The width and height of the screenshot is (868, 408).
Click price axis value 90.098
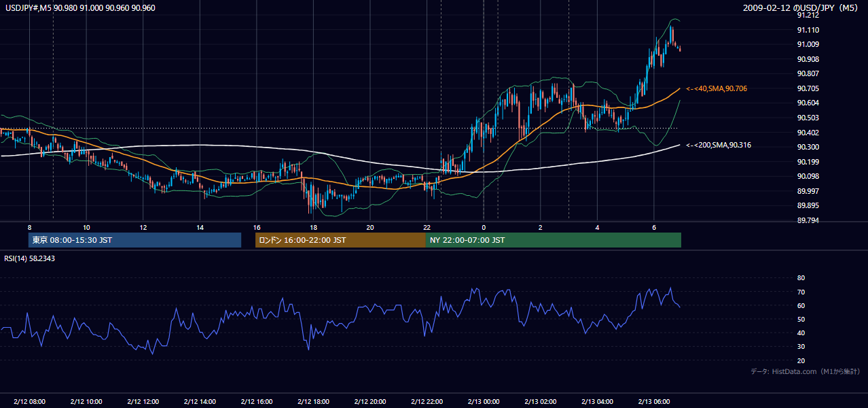tap(808, 176)
